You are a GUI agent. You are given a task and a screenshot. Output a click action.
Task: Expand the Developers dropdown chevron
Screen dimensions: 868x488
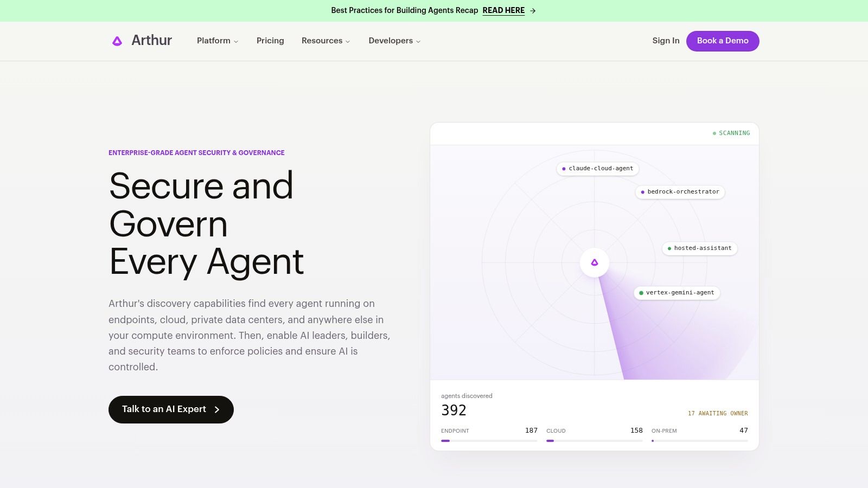[418, 41]
